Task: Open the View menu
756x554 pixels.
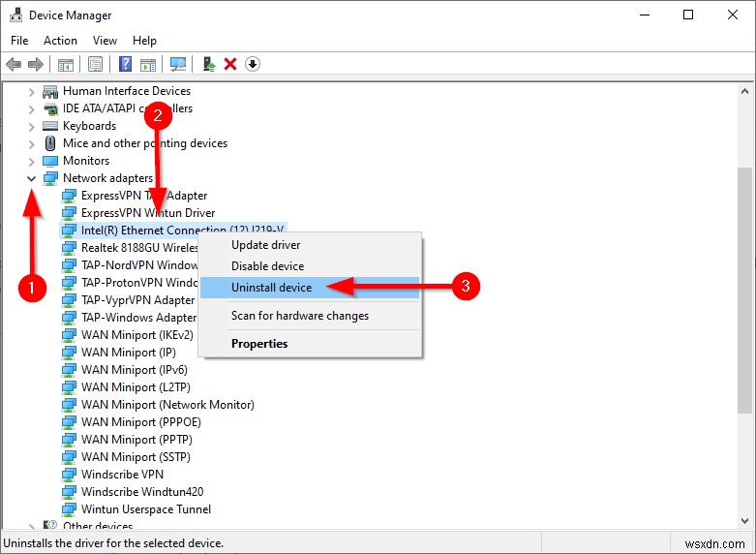Action: click(x=105, y=41)
